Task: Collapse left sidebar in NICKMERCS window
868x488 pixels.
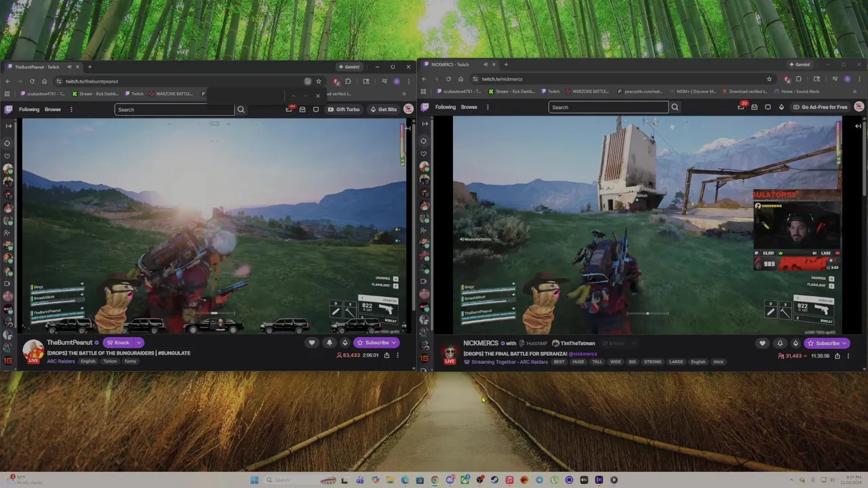Action: pos(425,123)
